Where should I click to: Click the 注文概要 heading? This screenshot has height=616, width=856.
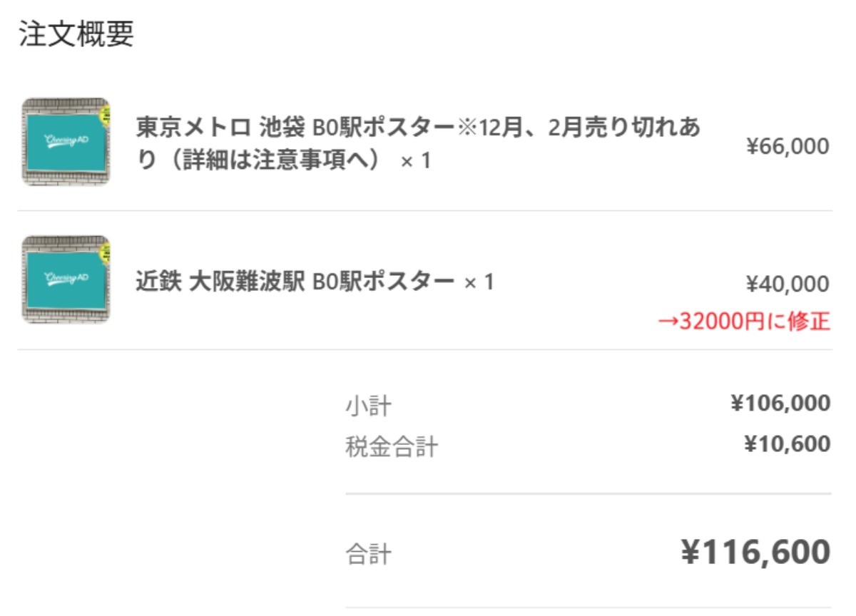pyautogui.click(x=76, y=34)
